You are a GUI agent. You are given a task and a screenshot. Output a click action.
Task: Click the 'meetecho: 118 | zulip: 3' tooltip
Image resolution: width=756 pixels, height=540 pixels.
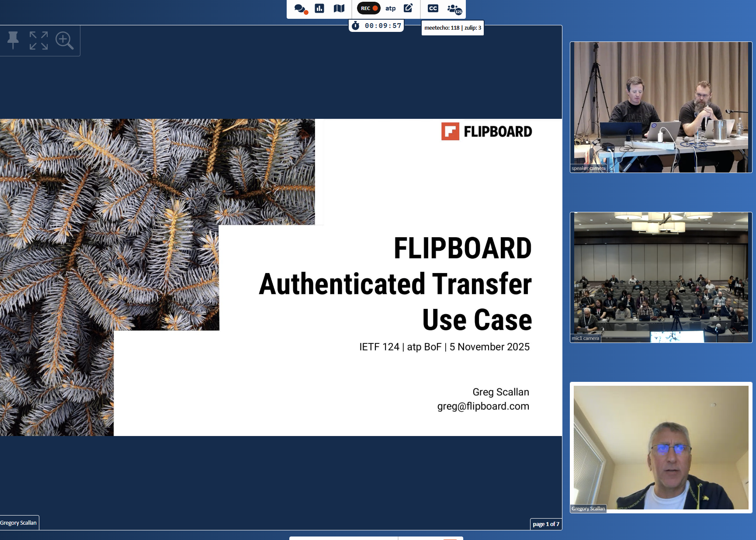click(x=453, y=28)
